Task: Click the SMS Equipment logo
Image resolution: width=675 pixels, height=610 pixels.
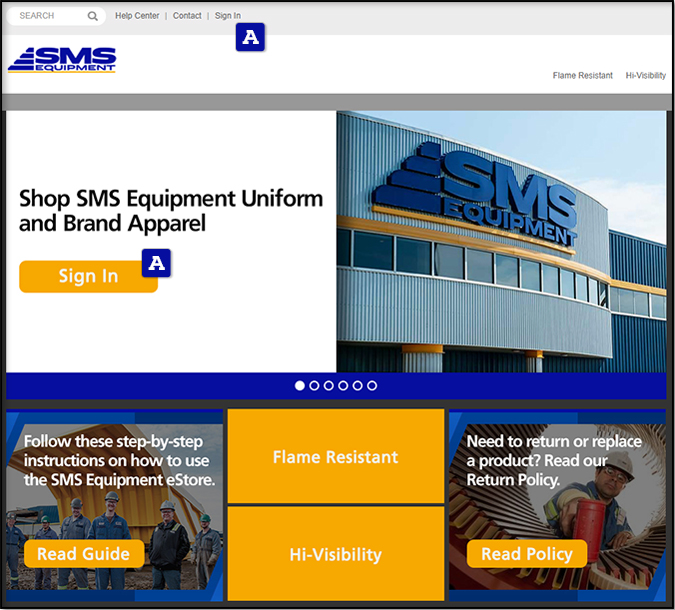Action: pos(62,60)
